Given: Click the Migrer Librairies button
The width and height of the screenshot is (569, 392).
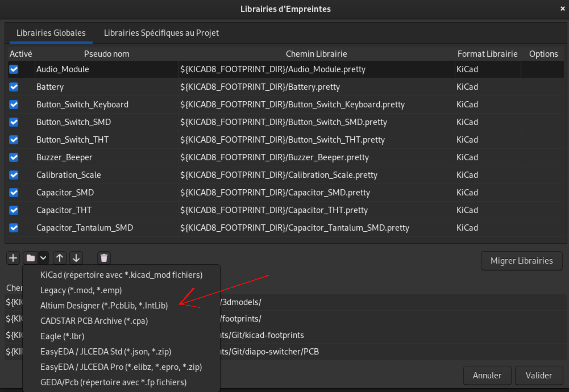Looking at the screenshot, I should click(522, 260).
